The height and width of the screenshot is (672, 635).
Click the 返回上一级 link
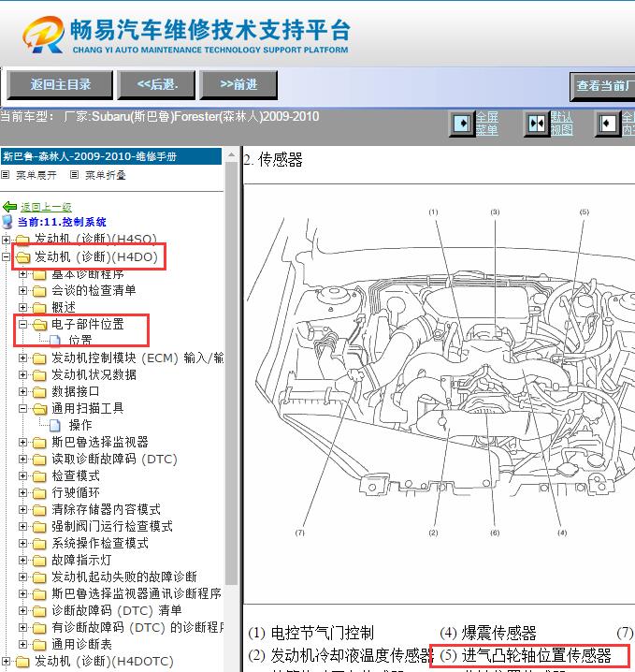tap(46, 207)
